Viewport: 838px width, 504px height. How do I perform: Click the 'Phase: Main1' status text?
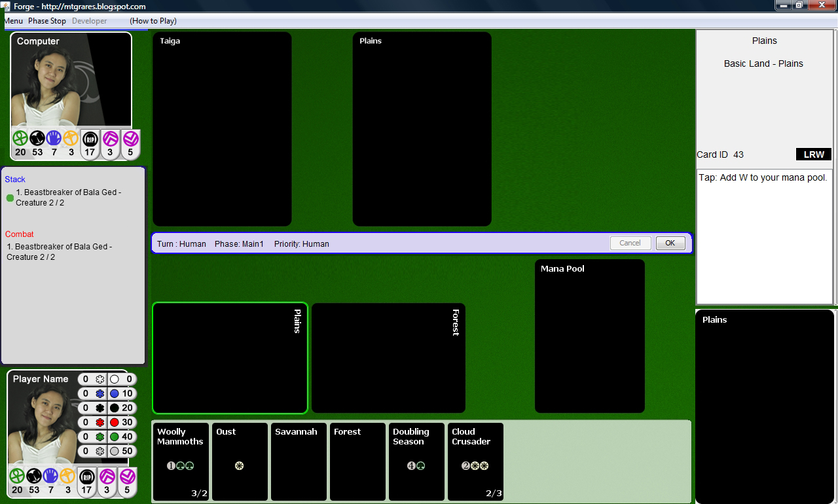[x=239, y=244]
